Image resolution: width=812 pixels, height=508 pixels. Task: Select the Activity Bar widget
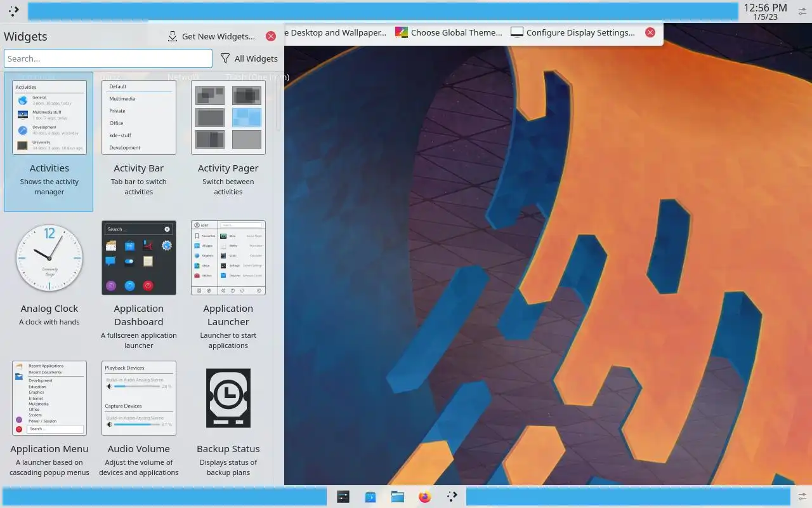pyautogui.click(x=138, y=142)
